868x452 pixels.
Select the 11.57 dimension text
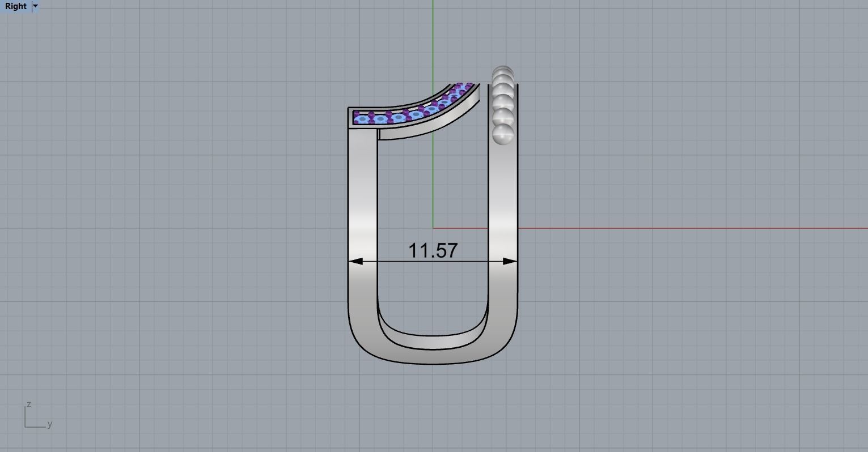pos(433,250)
